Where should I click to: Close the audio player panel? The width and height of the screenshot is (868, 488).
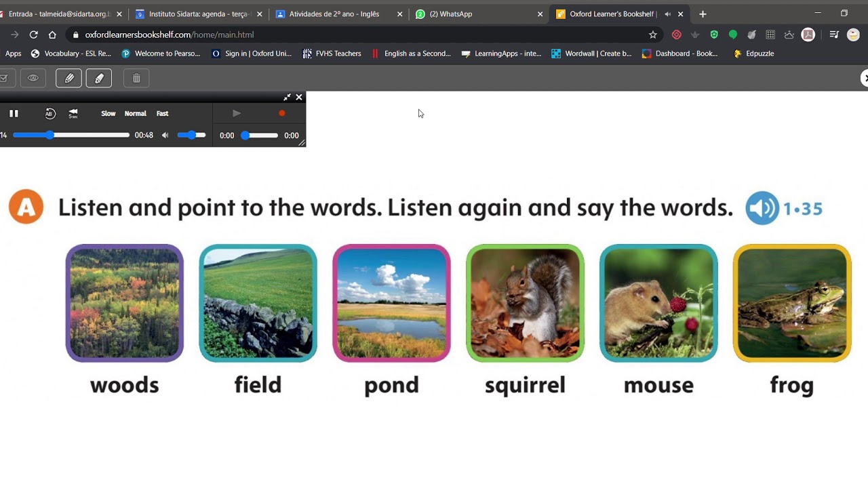point(299,97)
